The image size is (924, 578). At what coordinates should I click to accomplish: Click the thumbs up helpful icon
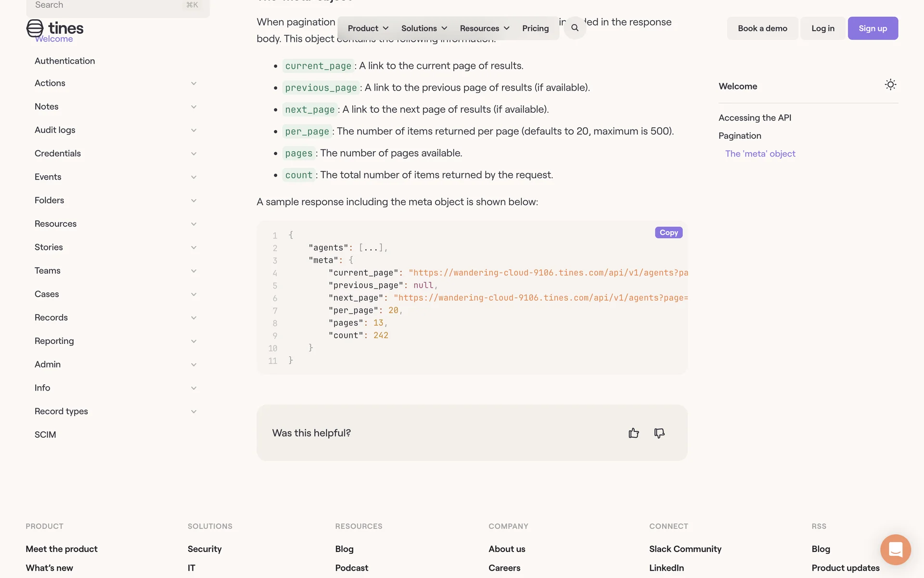[x=633, y=433]
